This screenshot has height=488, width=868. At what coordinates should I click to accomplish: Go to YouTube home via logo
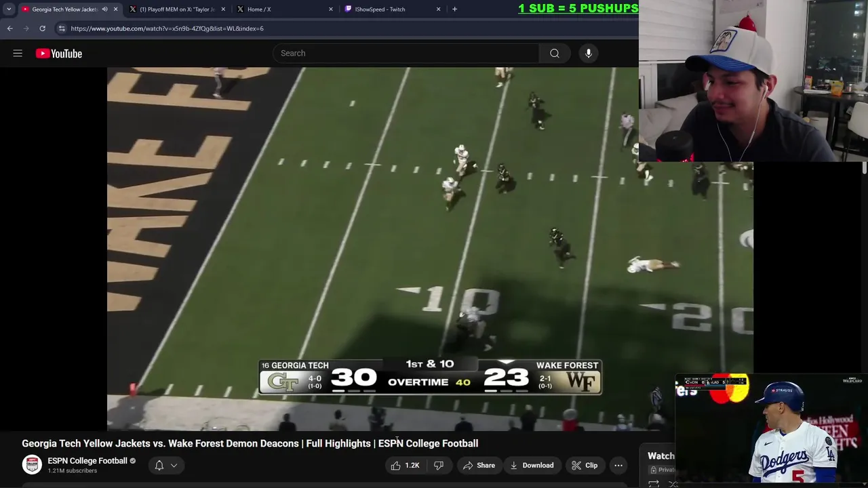click(59, 54)
